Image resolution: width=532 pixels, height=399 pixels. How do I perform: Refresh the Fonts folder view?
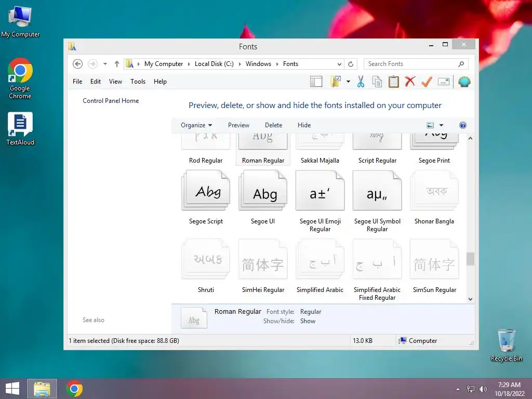tap(351, 64)
